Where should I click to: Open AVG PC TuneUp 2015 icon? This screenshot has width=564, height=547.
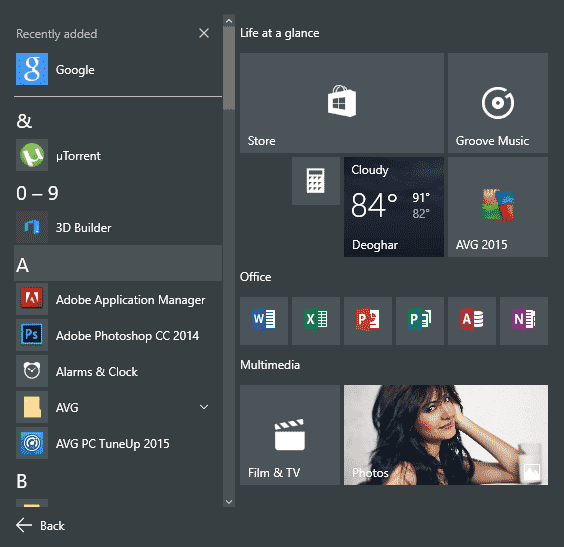click(x=32, y=443)
